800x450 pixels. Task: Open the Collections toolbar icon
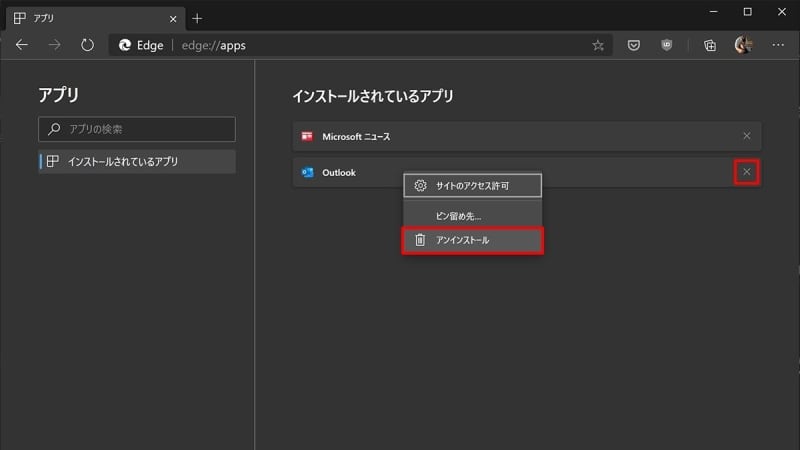(x=710, y=45)
